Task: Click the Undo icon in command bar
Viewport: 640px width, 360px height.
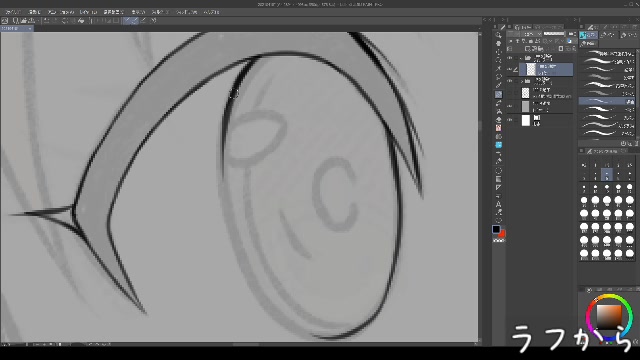Action: (46, 20)
